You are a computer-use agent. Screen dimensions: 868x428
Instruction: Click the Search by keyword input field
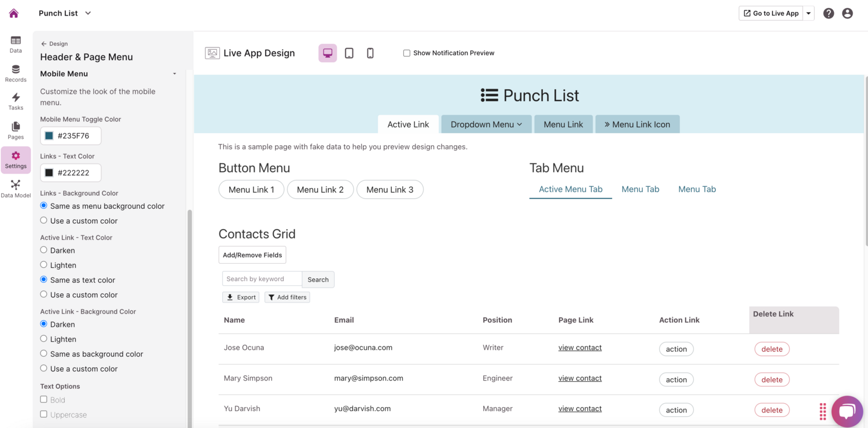coord(262,279)
